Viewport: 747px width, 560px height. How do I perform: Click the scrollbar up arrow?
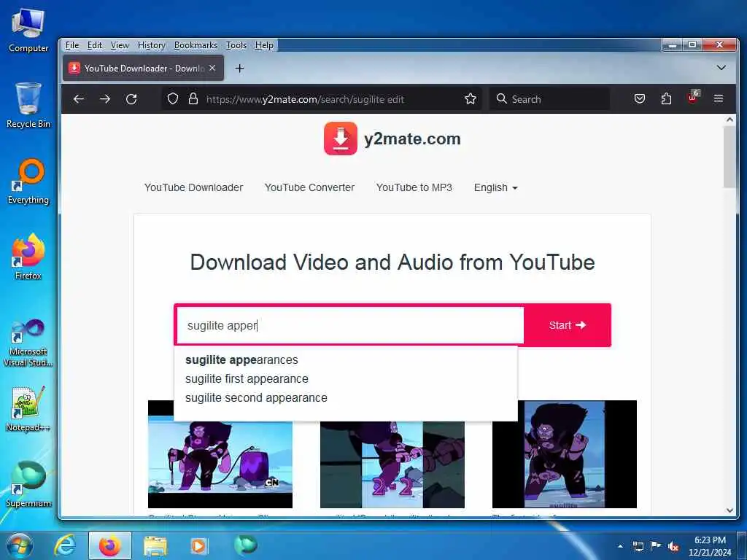click(x=729, y=120)
